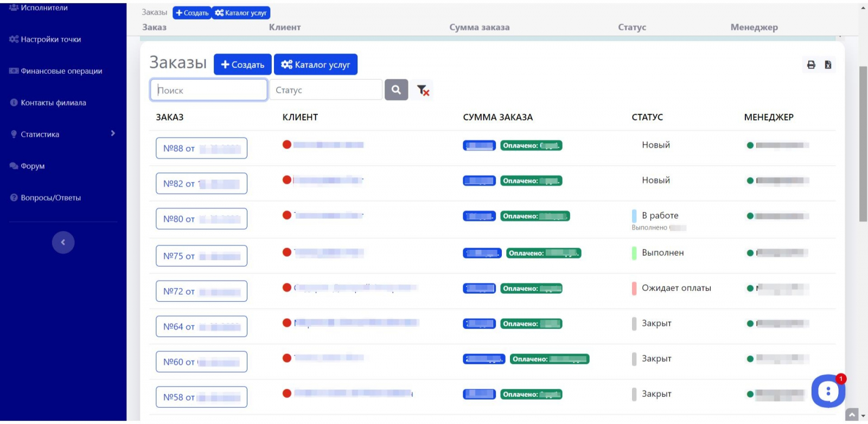Viewport: 868px width, 424px height.
Task: Open Контакты филиала menu item
Action: (x=53, y=103)
